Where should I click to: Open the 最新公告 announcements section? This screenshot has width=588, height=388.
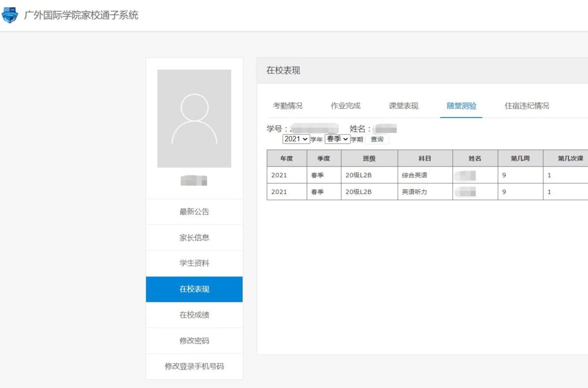(x=194, y=211)
